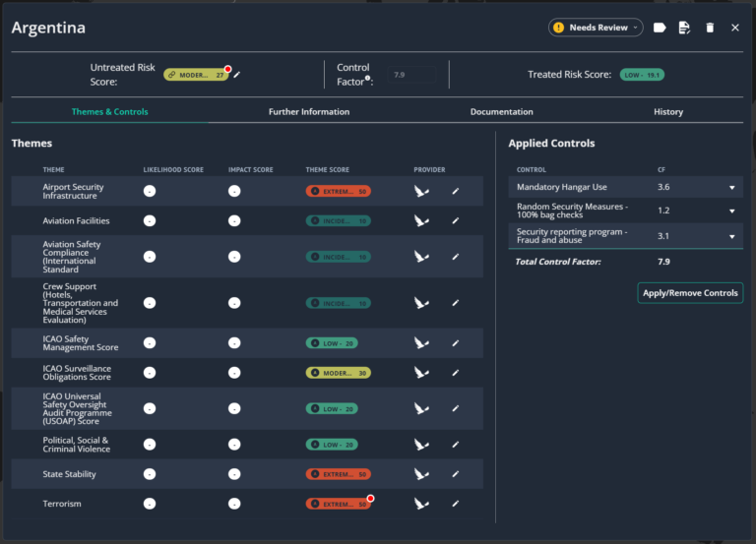Switch to the Further Information tab
Image resolution: width=756 pixels, height=544 pixels.
tap(309, 112)
